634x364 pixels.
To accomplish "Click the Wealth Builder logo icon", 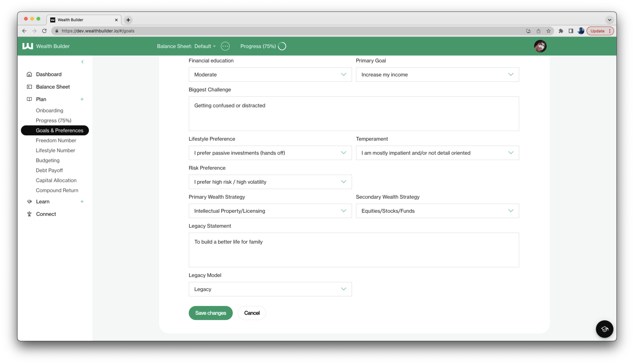I will coord(27,46).
